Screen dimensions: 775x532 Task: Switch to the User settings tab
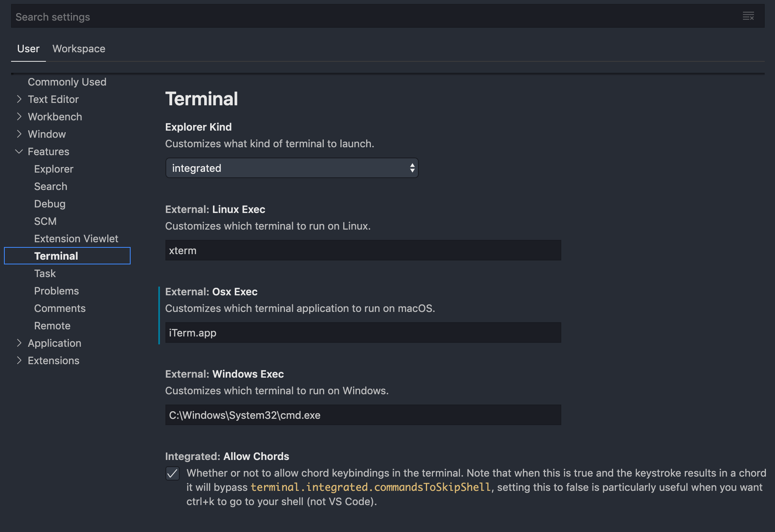pos(28,49)
